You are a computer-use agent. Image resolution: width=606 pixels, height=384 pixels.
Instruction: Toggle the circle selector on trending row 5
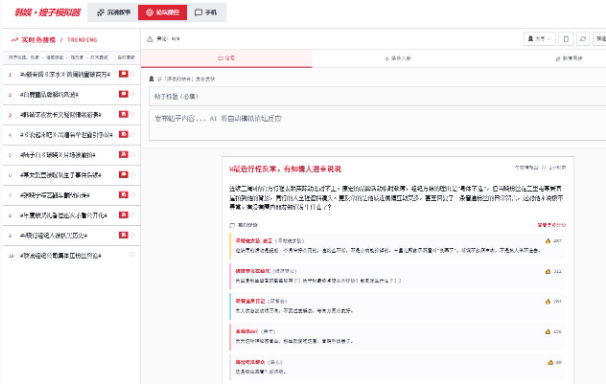click(133, 154)
